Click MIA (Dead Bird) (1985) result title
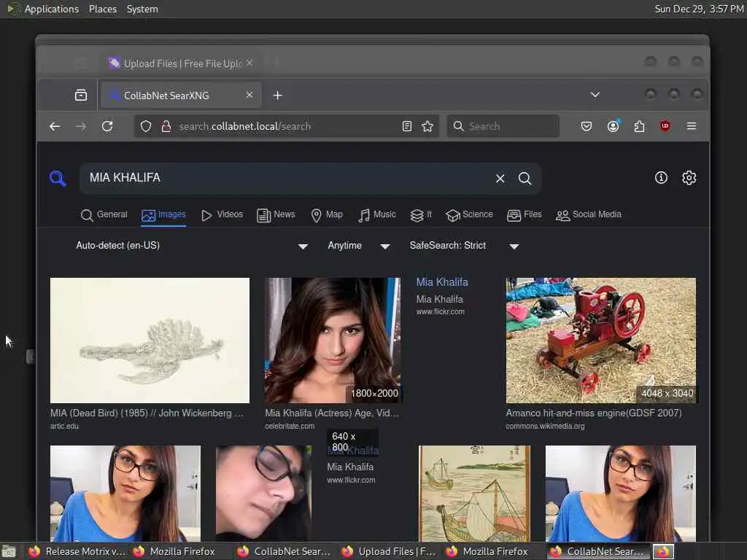This screenshot has height=560, width=747. click(x=147, y=413)
